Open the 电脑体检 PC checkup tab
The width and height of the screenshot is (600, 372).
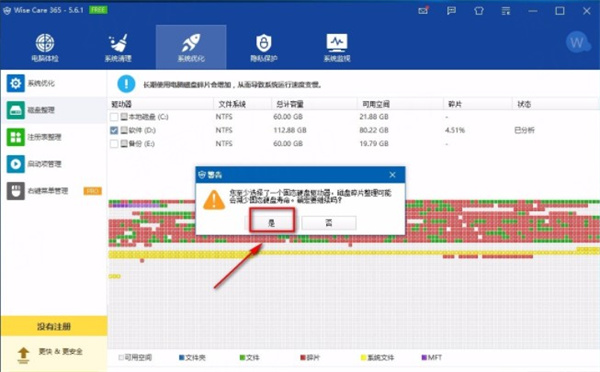(x=45, y=47)
